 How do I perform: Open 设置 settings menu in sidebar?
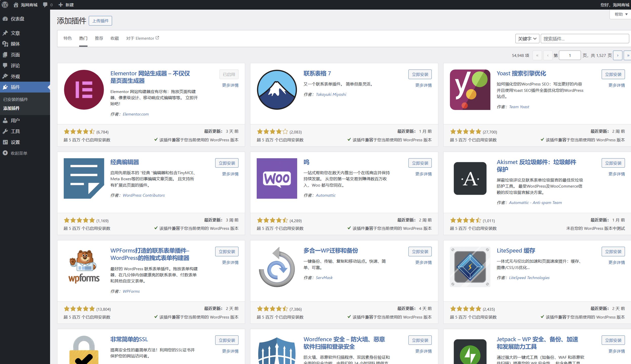25,142
